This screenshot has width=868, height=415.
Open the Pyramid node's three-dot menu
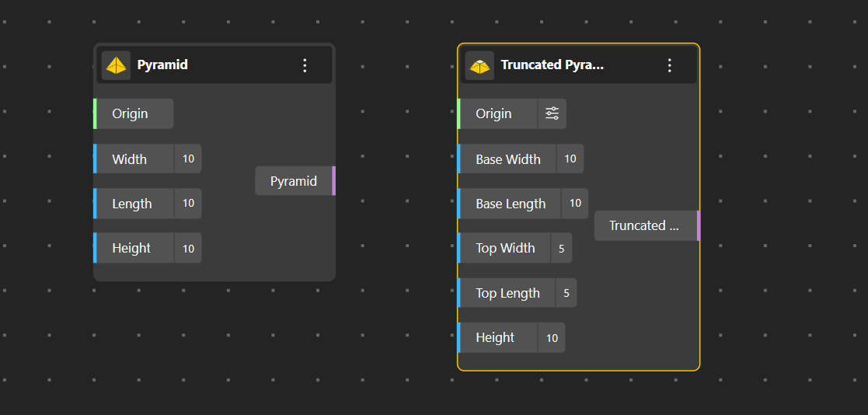[x=305, y=65]
